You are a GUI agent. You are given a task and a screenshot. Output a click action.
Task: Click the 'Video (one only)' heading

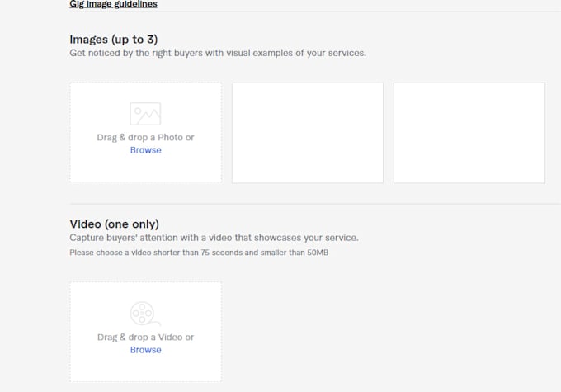tap(115, 224)
